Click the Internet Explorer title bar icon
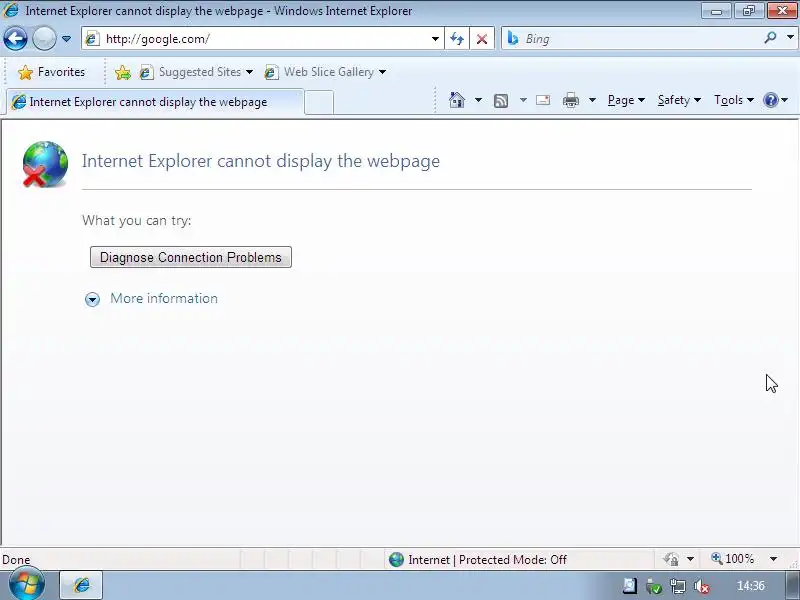The image size is (800, 600). [11, 10]
